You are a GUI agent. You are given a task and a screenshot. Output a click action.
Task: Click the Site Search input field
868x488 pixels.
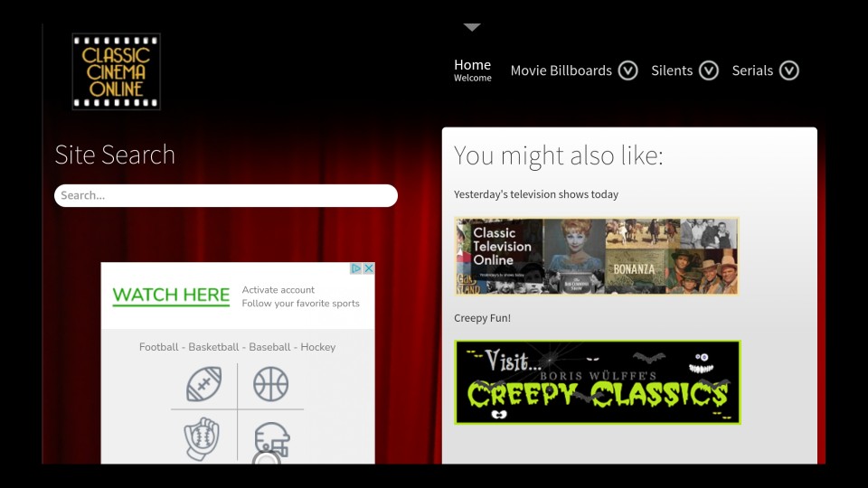[x=226, y=195]
